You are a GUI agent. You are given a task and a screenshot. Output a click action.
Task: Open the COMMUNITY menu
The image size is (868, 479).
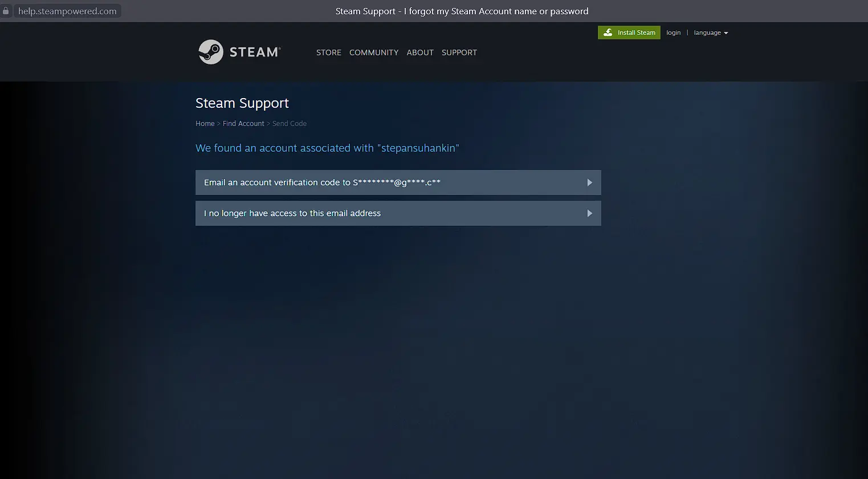pos(374,52)
